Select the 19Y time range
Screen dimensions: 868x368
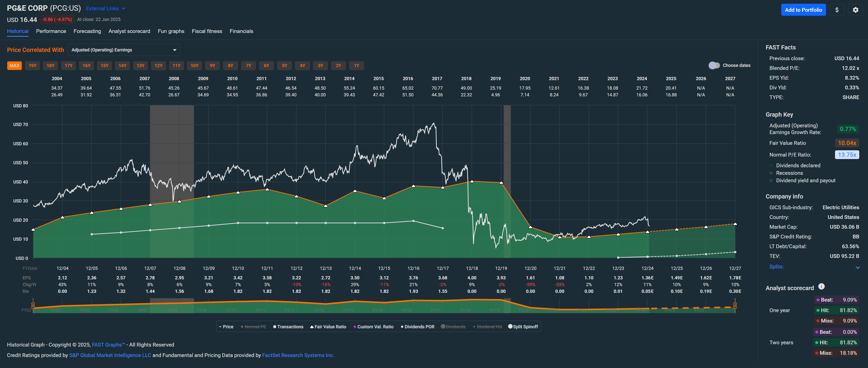32,66
